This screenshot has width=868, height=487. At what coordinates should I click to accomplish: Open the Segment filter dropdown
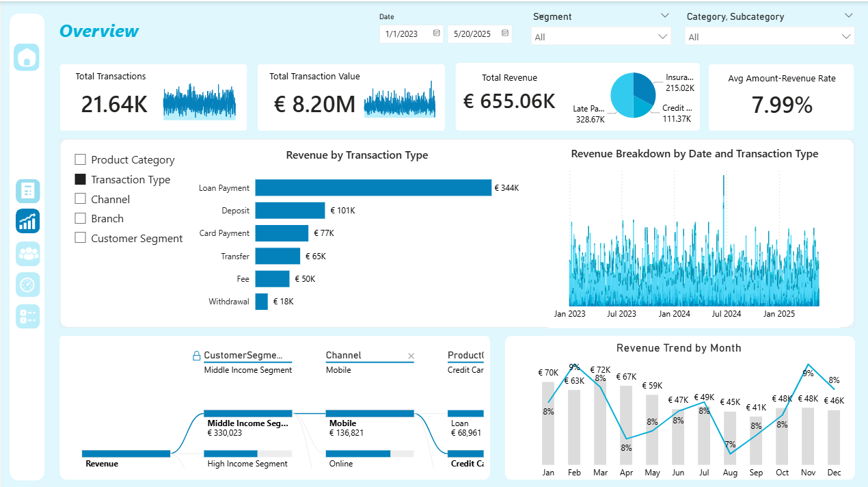[x=600, y=36]
